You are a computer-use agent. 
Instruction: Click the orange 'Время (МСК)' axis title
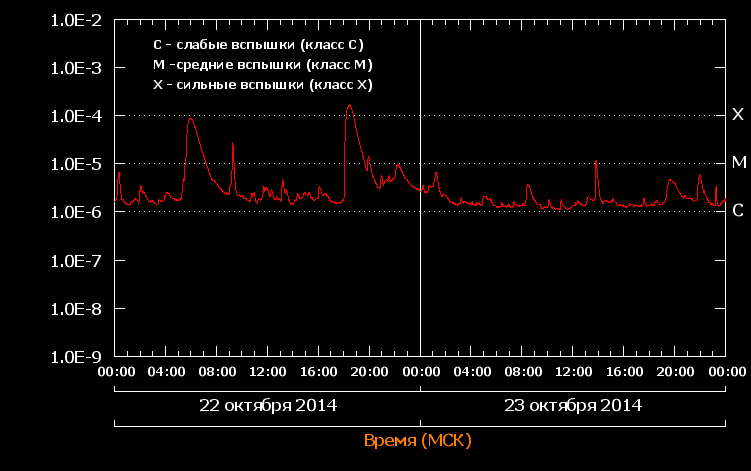pos(418,440)
